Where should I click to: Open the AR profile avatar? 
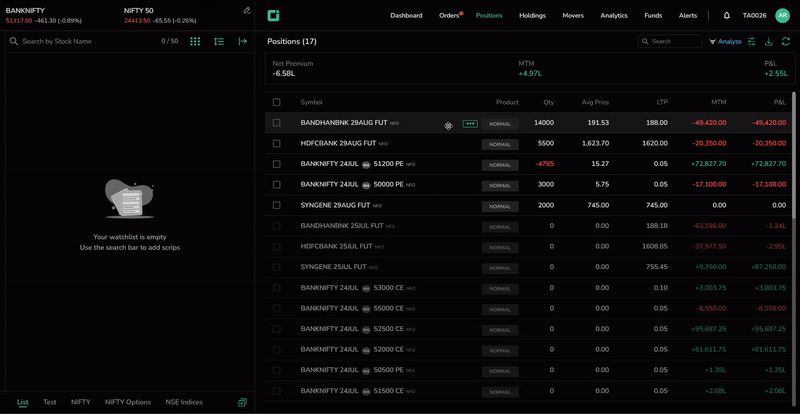click(x=782, y=15)
